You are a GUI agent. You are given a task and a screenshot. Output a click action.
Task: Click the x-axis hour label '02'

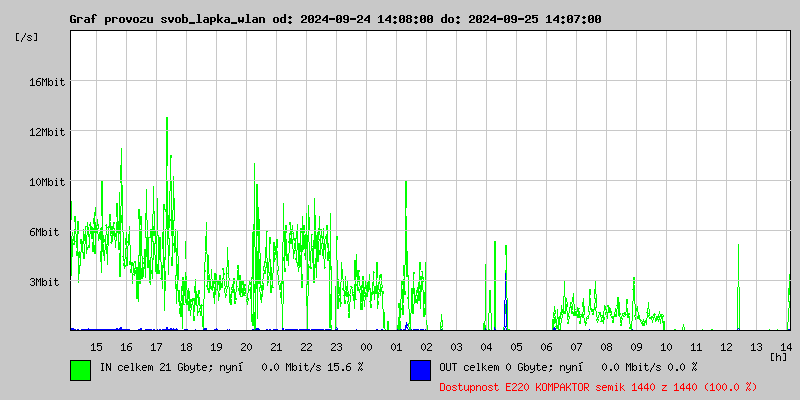tap(427, 347)
